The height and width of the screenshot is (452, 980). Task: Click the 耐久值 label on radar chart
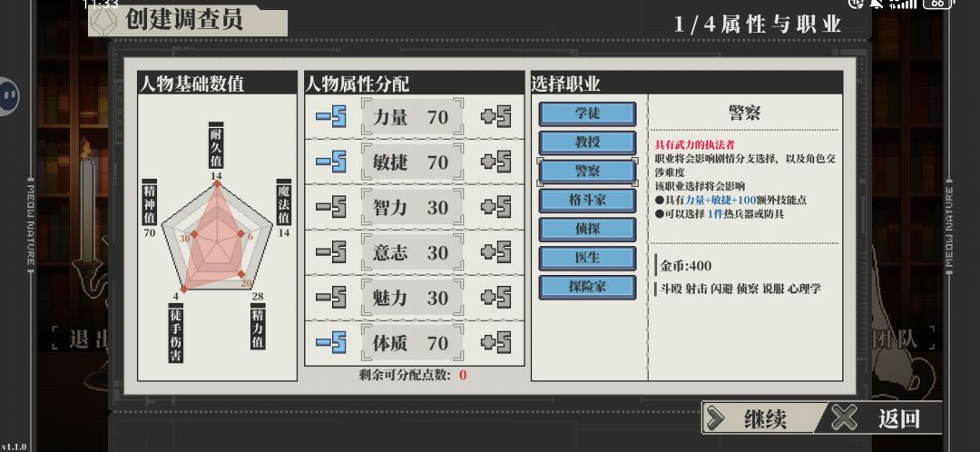pos(216,145)
